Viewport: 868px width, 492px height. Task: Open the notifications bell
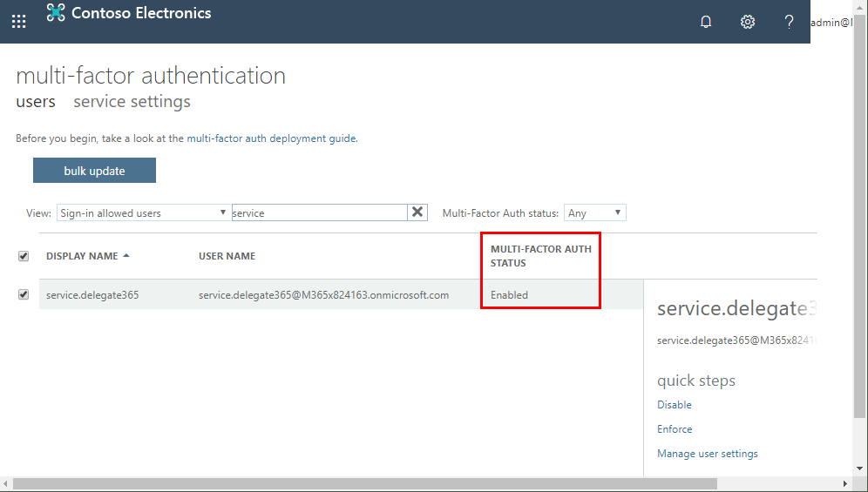click(706, 22)
